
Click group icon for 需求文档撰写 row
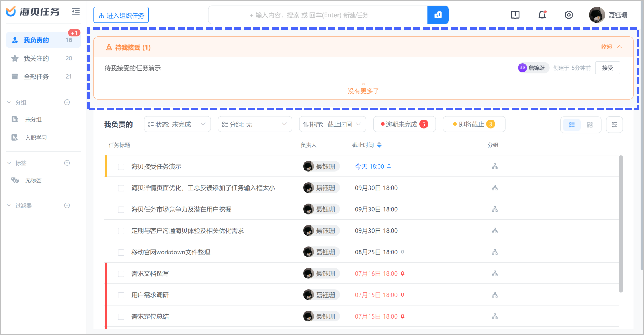[x=495, y=273]
